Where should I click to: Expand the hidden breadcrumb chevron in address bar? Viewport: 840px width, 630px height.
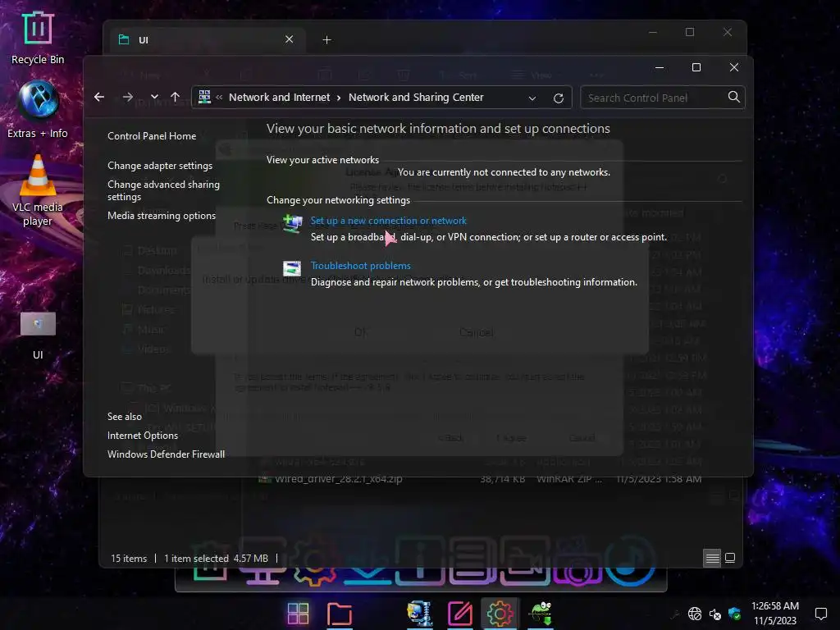(x=219, y=98)
